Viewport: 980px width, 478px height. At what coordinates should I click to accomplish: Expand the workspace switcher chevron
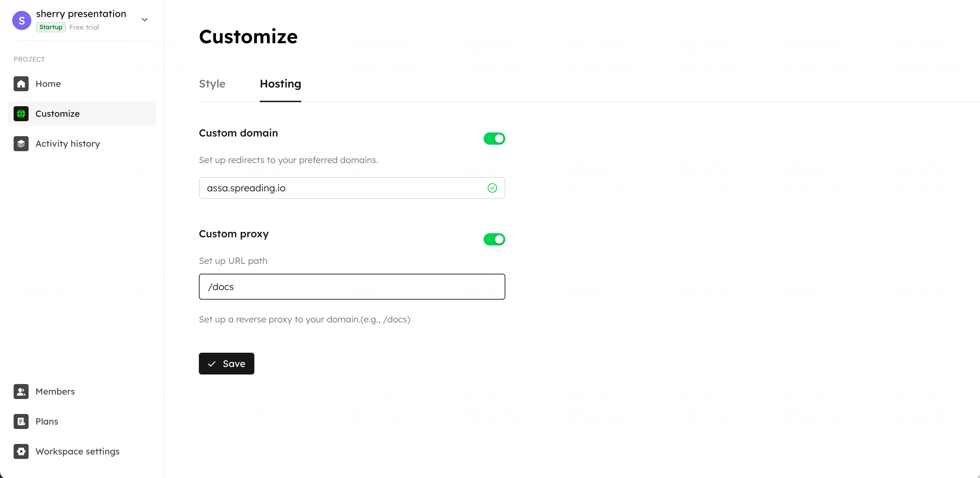(145, 20)
